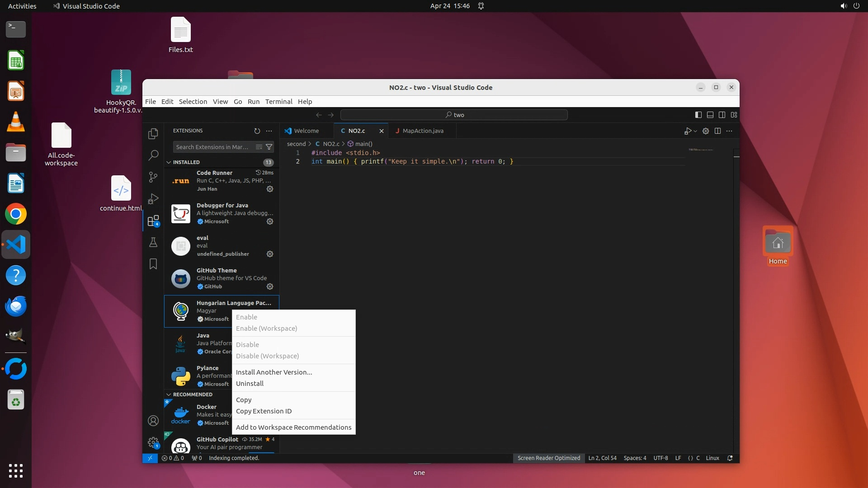Toggle secondary side bar layout icon
Image resolution: width=868 pixels, height=488 pixels.
[722, 115]
